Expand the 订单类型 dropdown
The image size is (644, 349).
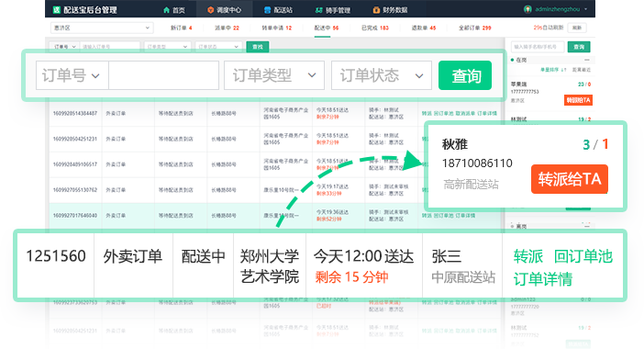click(x=274, y=75)
